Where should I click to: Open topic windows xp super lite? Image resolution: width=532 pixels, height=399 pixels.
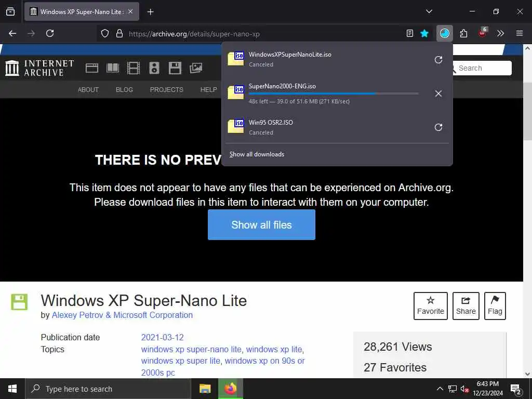coord(180,361)
